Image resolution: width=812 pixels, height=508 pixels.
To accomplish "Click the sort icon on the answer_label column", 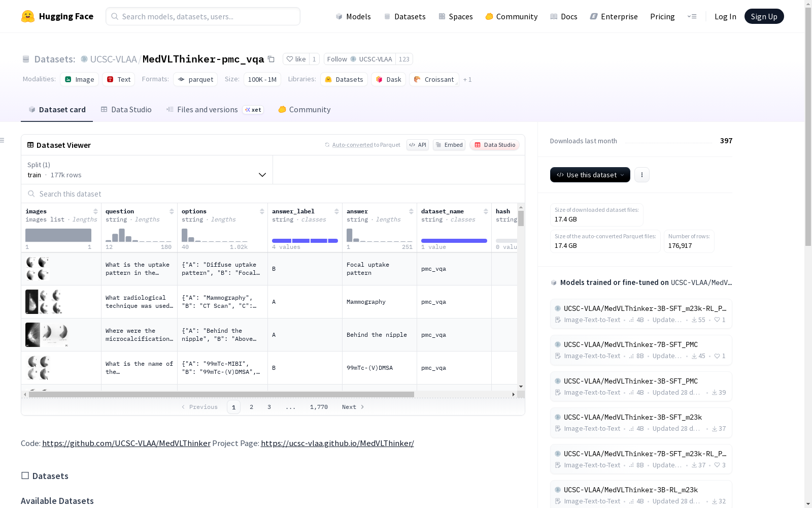I will tap(336, 211).
